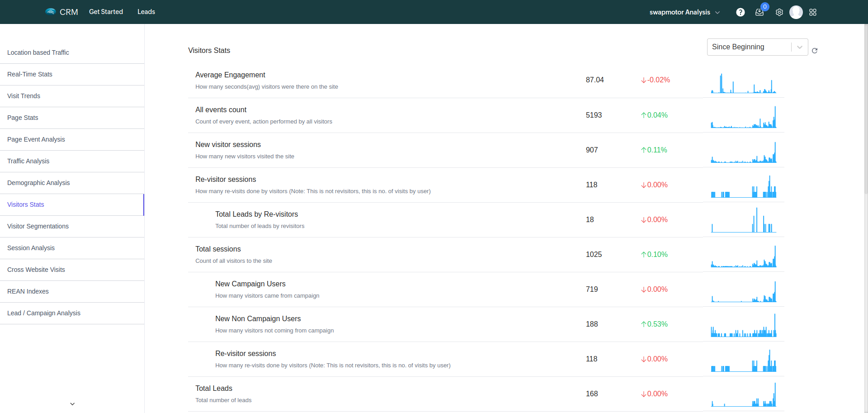Click the Total sessions sparkline chart
The height and width of the screenshot is (413, 868).
744,256
